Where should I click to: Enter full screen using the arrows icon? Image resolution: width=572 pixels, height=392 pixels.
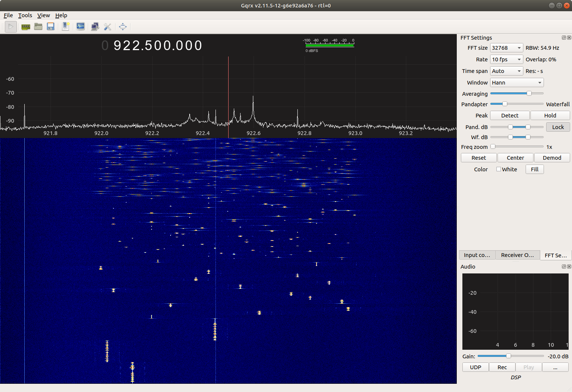[123, 27]
